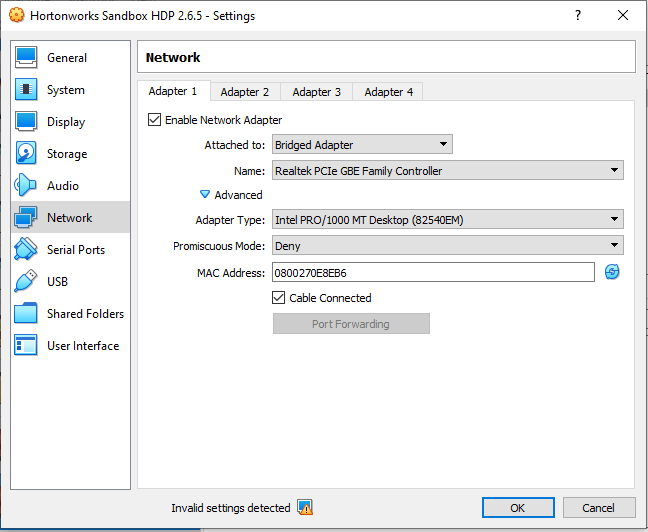Image resolution: width=648 pixels, height=532 pixels.
Task: Select the System chip icon
Action: (27, 90)
